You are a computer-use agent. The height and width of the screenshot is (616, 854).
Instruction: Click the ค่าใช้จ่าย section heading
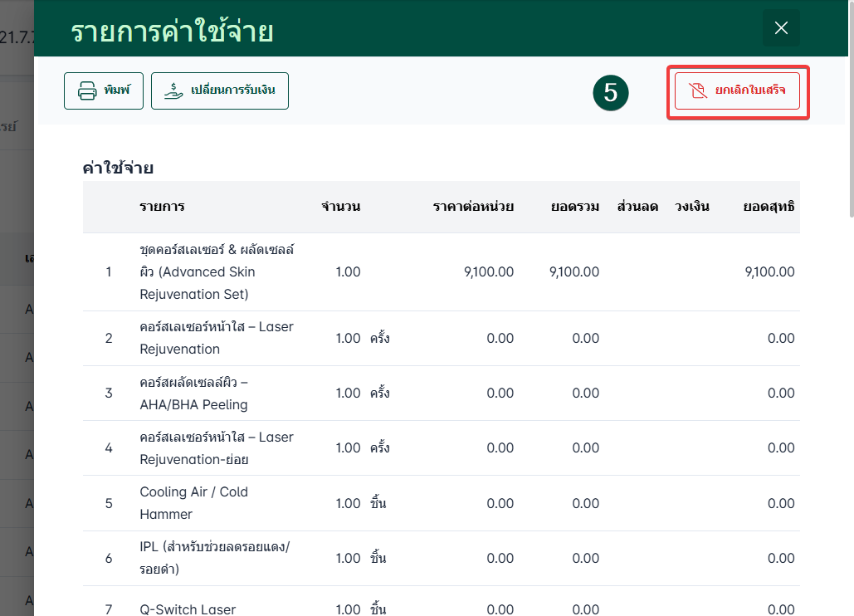pos(118,168)
